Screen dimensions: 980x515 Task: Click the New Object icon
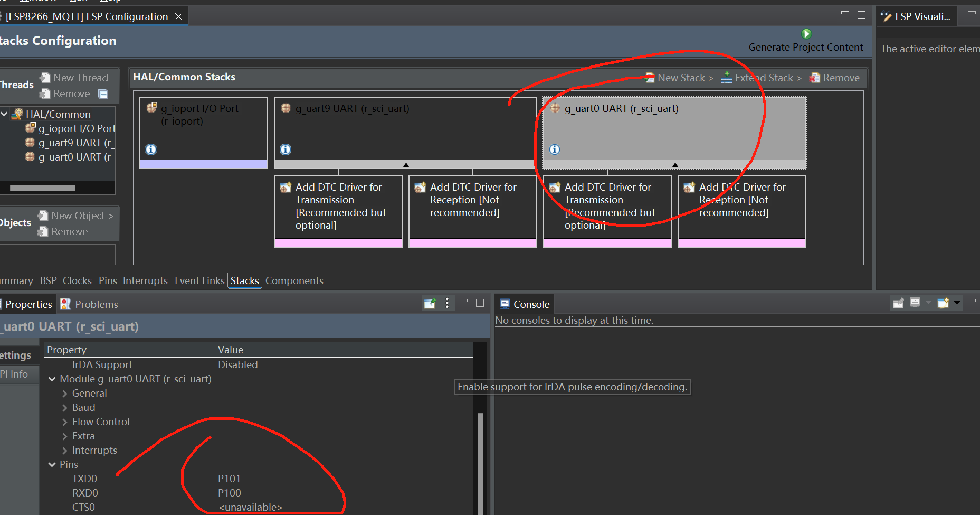43,216
